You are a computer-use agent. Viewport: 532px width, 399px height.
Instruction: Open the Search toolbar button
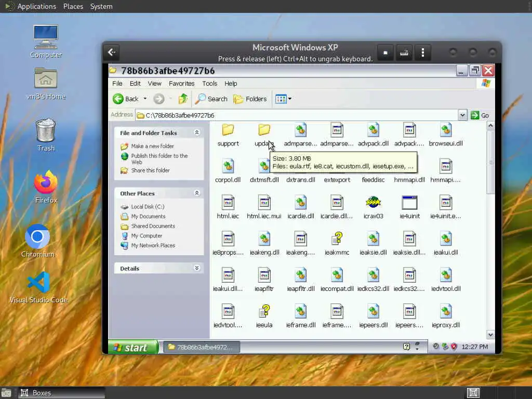(x=211, y=99)
